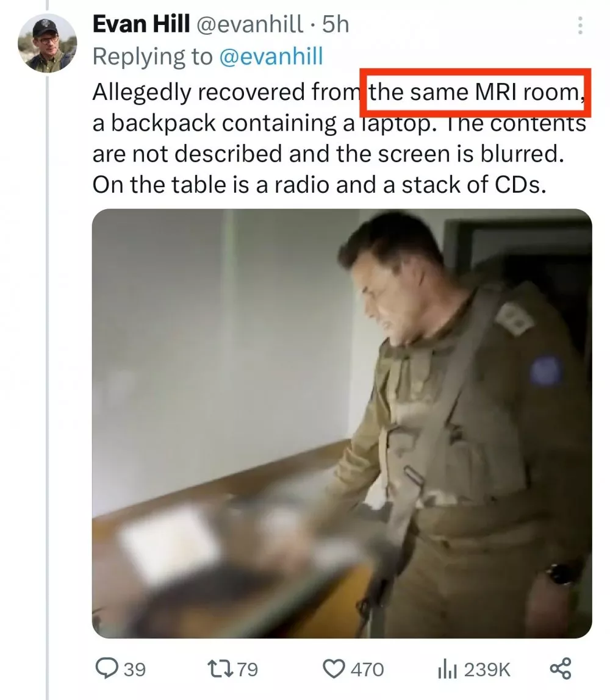
Task: Open the view analytics bar chart icon
Action: pos(447,670)
